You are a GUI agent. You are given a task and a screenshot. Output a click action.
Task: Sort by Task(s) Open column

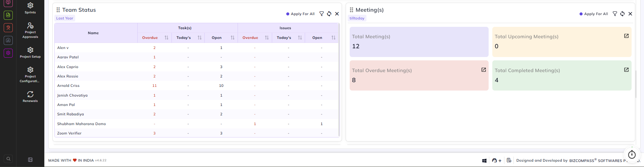pos(233,38)
